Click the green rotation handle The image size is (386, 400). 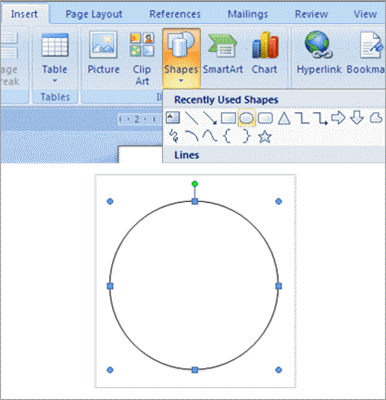(195, 184)
